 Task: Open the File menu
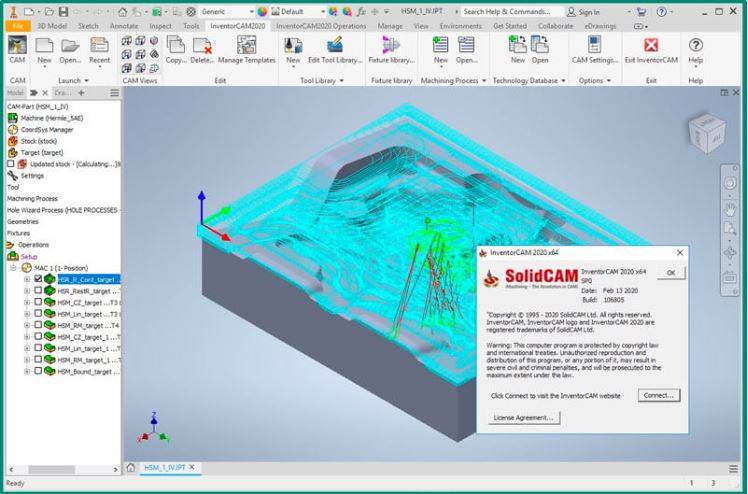[x=17, y=25]
